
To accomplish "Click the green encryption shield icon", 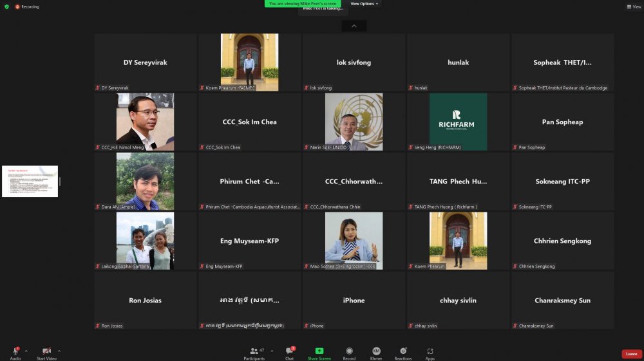I will [7, 6].
